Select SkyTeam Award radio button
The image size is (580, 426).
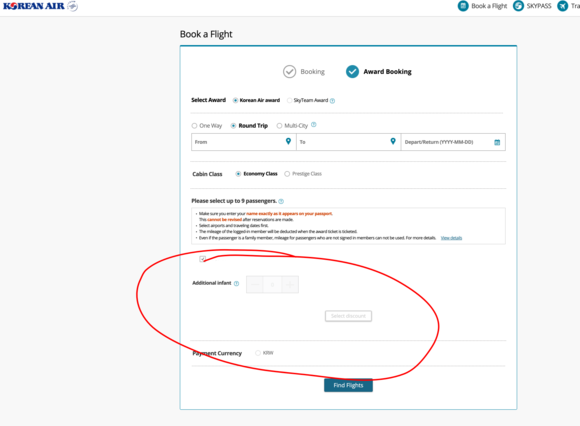click(x=289, y=100)
